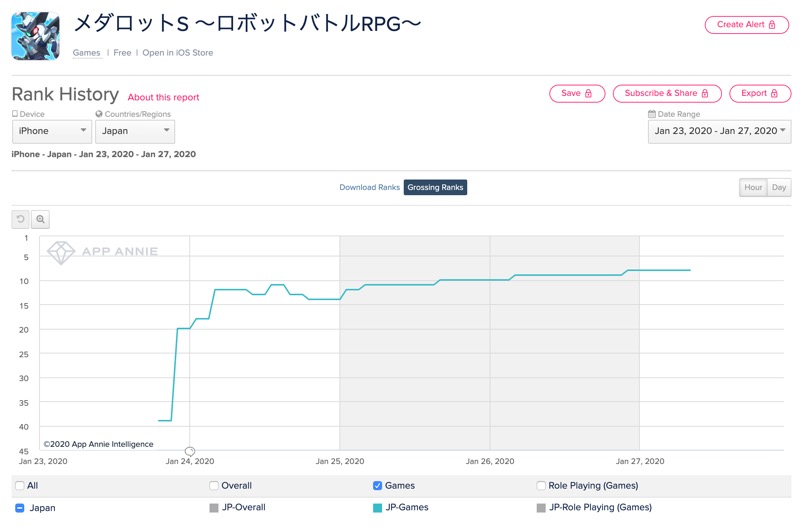Open the date range dropdown
The width and height of the screenshot is (800, 530).
point(719,131)
